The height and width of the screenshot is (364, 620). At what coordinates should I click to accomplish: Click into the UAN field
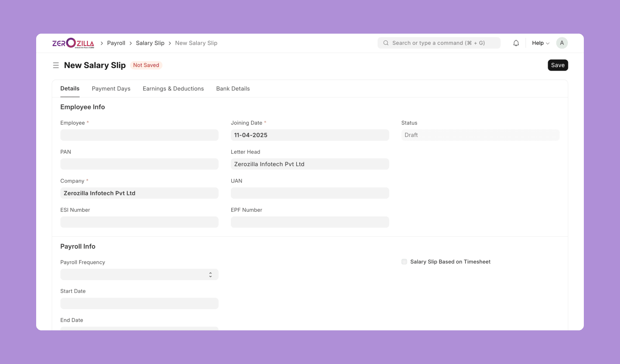pyautogui.click(x=310, y=193)
